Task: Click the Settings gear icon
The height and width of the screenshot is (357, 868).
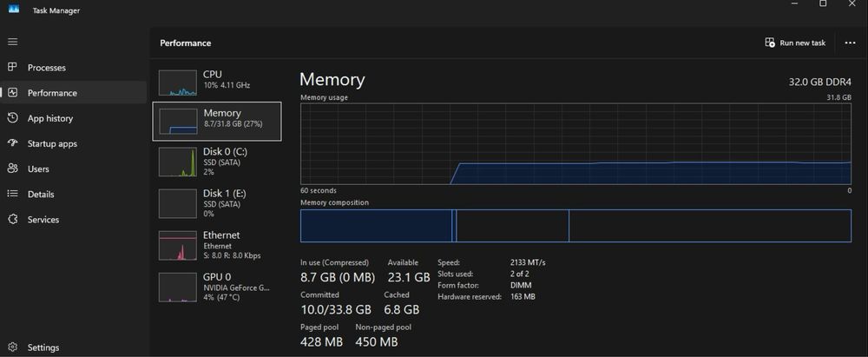Action: pos(13,347)
